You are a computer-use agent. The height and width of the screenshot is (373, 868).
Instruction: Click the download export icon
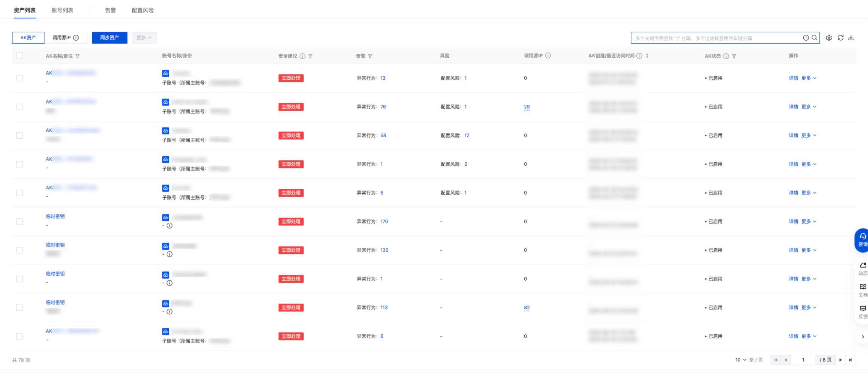(851, 38)
